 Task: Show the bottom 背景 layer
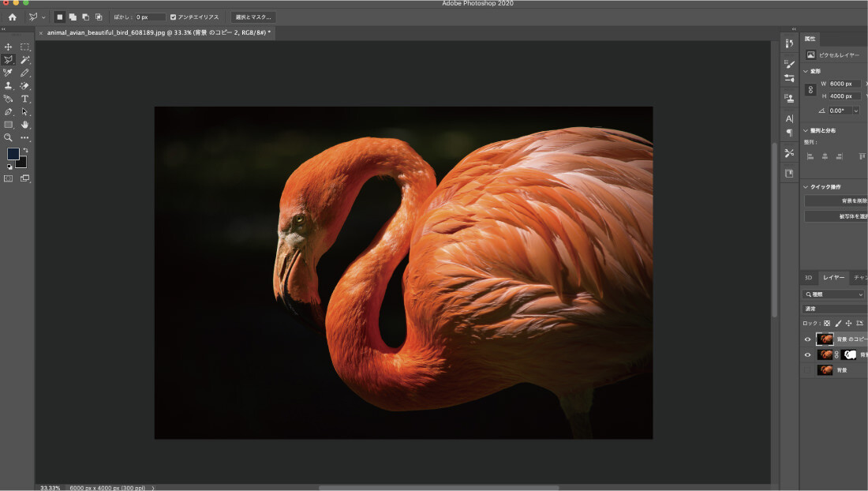(807, 369)
